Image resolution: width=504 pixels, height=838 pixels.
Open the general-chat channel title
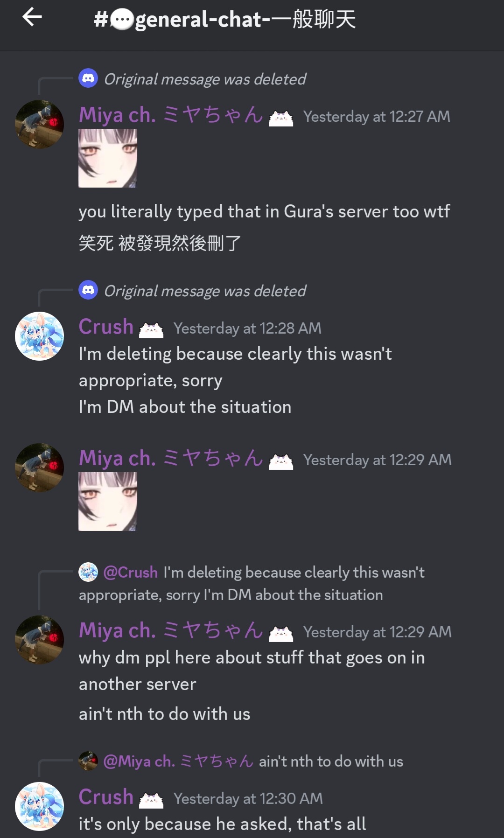tap(225, 20)
